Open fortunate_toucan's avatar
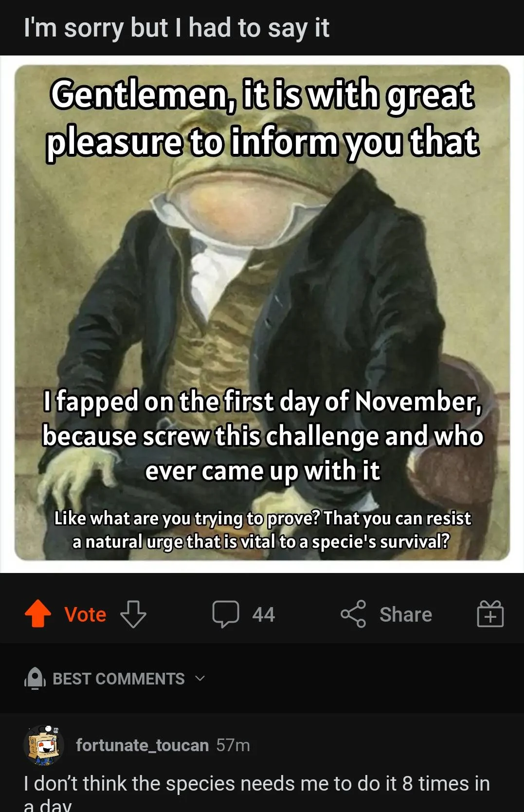 coord(44,745)
